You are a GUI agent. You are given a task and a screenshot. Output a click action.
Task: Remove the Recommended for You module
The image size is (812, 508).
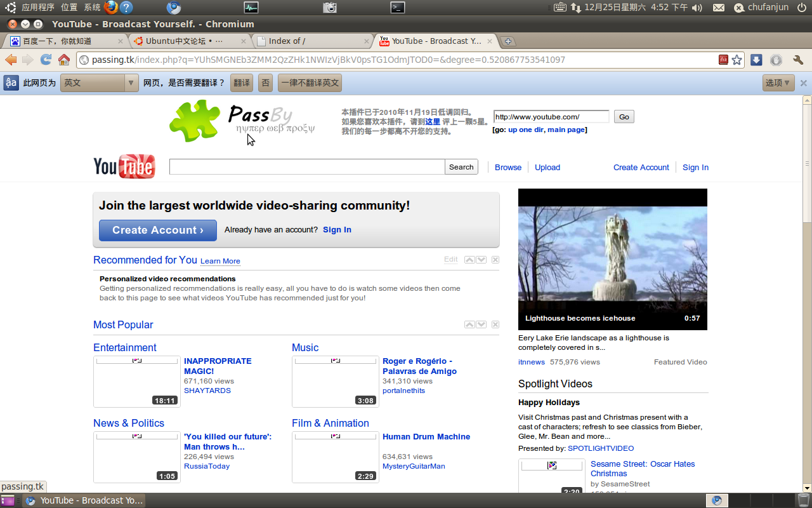pyautogui.click(x=495, y=260)
